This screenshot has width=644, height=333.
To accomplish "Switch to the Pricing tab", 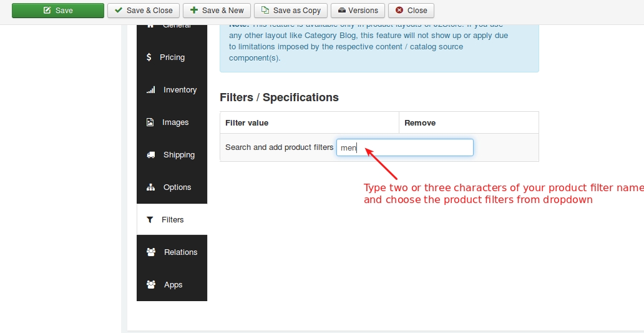I will [x=172, y=57].
